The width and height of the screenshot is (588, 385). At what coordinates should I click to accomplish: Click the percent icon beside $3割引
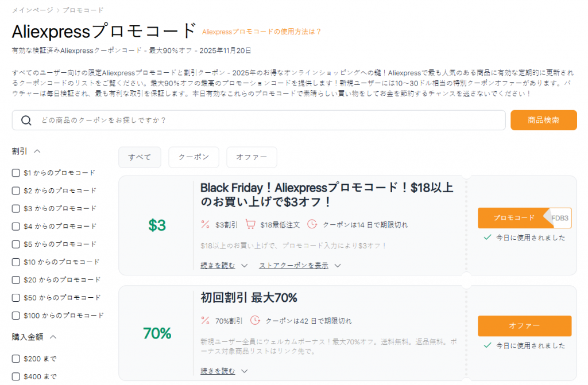click(x=205, y=225)
